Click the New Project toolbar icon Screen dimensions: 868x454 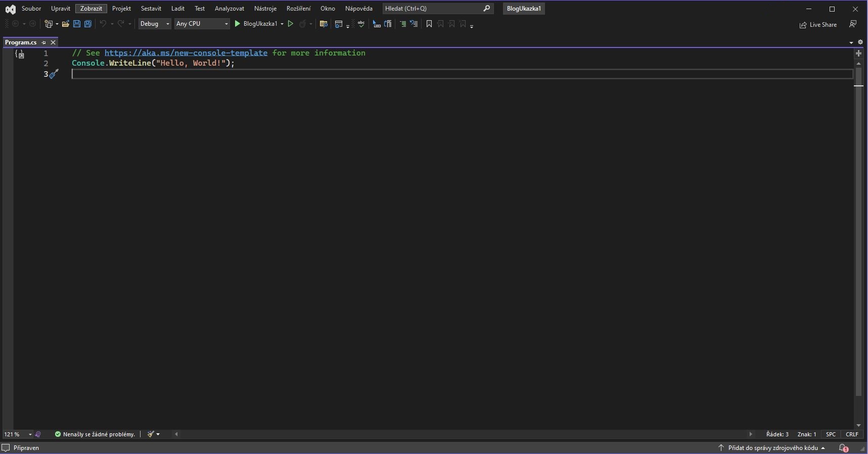coord(49,24)
